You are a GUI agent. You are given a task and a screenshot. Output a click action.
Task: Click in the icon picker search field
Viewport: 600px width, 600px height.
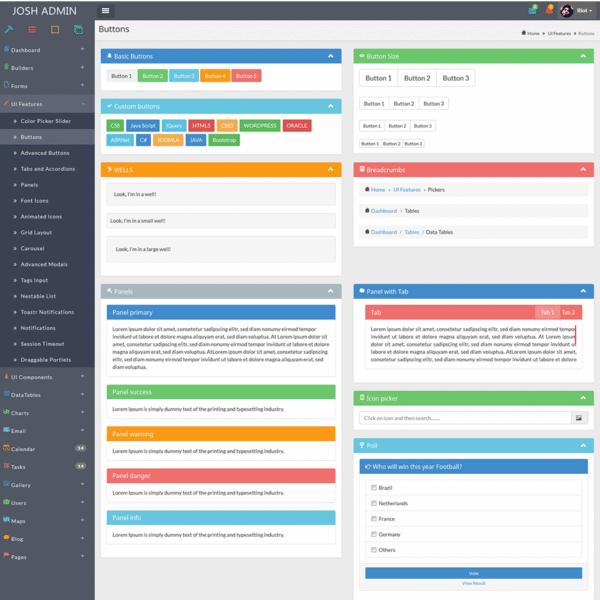(465, 418)
